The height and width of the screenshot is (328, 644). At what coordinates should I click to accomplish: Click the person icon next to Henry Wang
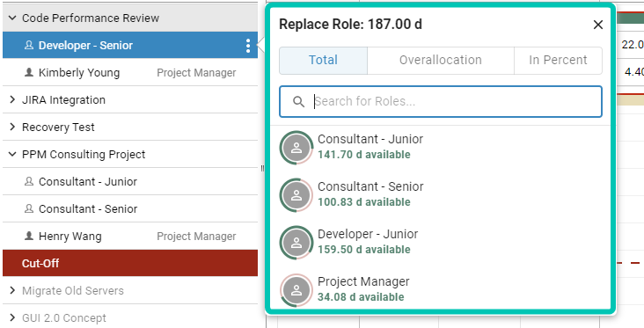coord(29,236)
